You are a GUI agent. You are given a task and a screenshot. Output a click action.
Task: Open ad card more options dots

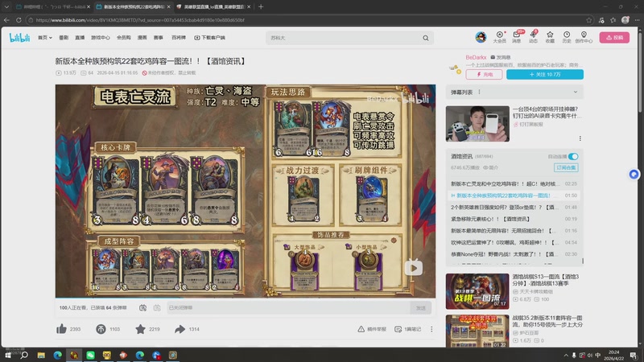pyautogui.click(x=580, y=138)
